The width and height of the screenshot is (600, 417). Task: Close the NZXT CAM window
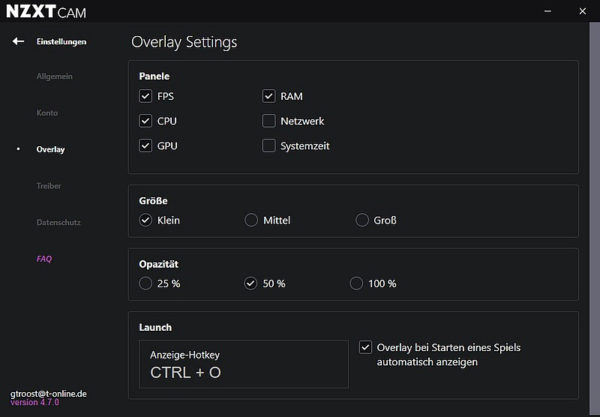click(582, 11)
